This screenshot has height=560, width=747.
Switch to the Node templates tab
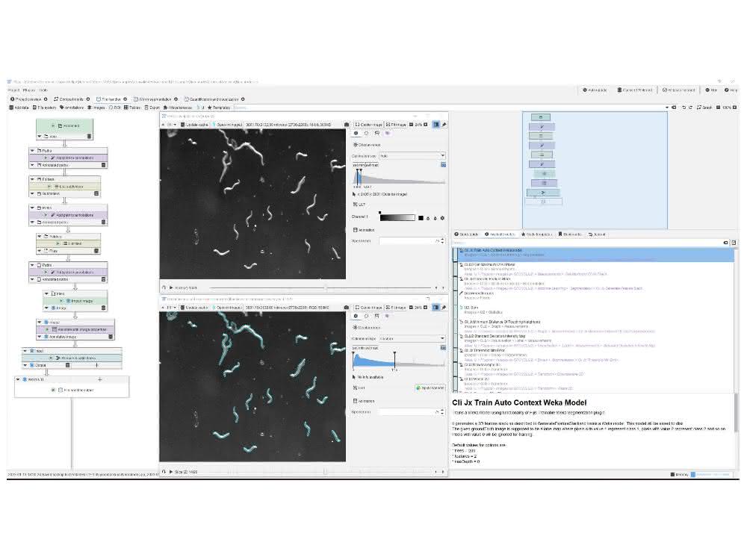537,234
